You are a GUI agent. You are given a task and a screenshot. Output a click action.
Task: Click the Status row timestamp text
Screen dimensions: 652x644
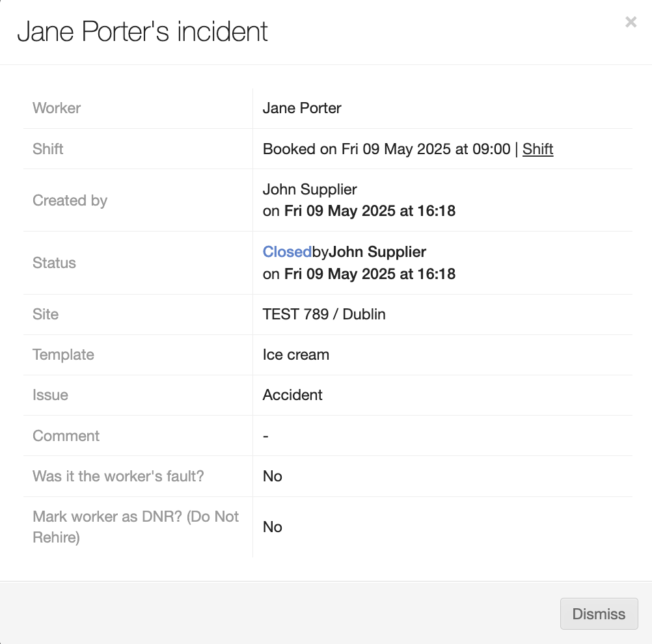tap(369, 274)
